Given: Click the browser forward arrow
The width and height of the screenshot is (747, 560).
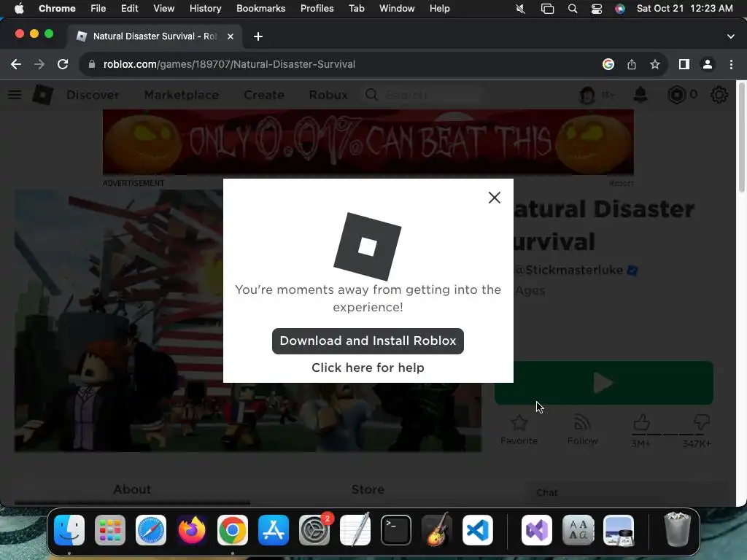Looking at the screenshot, I should pyautogui.click(x=39, y=64).
